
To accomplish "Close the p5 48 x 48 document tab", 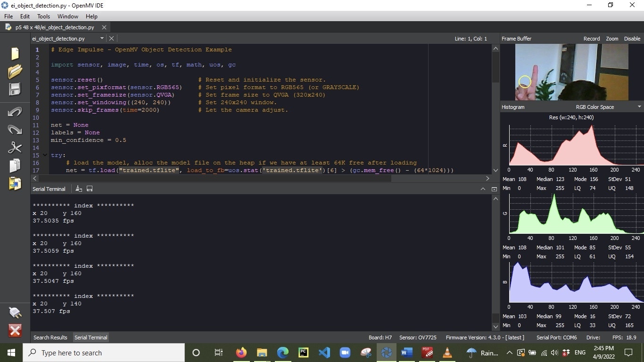I will (104, 27).
